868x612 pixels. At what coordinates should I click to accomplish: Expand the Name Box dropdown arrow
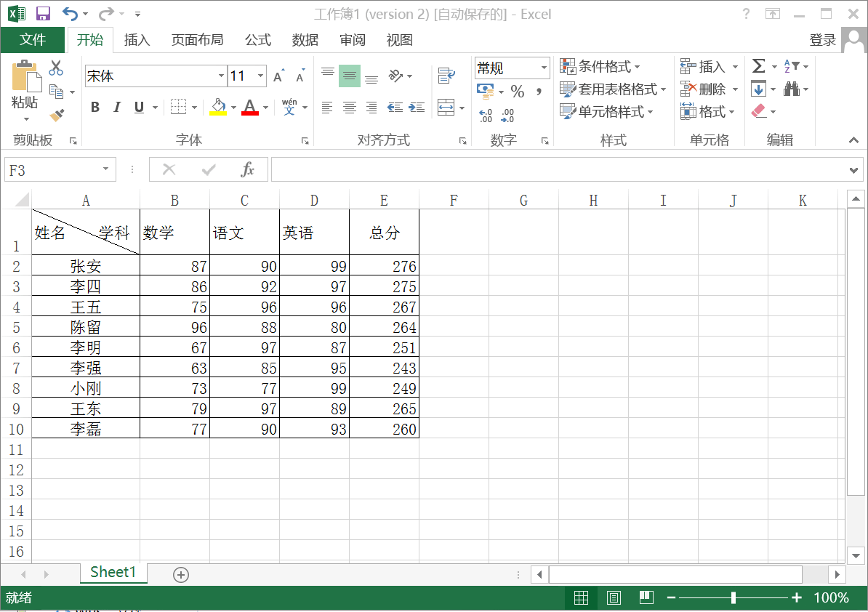106,170
